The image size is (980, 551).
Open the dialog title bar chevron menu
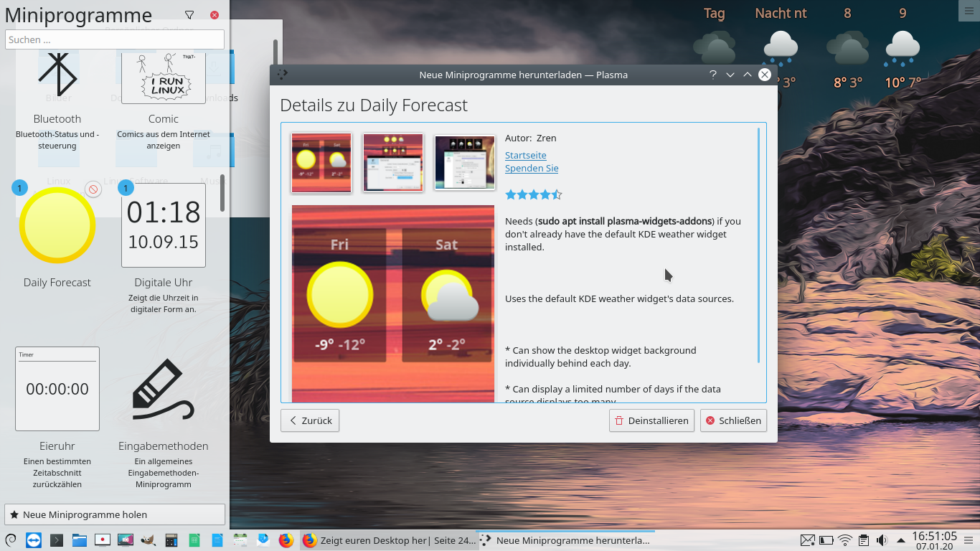730,75
